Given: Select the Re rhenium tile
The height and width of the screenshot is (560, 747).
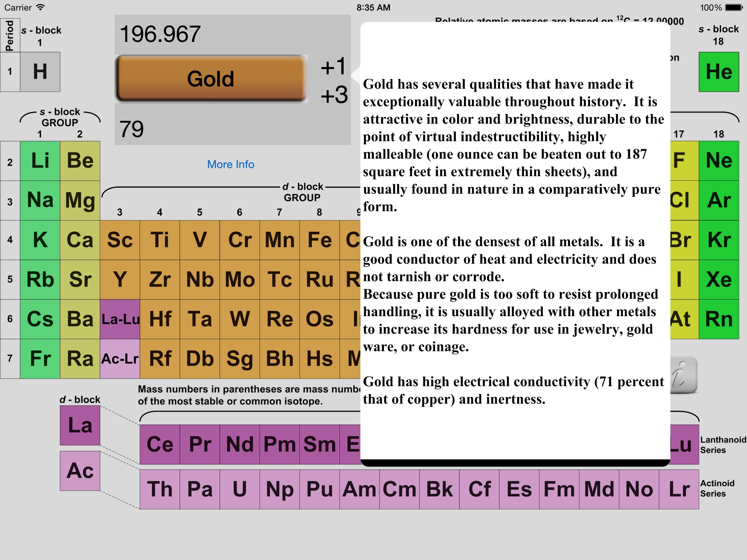Looking at the screenshot, I should click(x=280, y=319).
